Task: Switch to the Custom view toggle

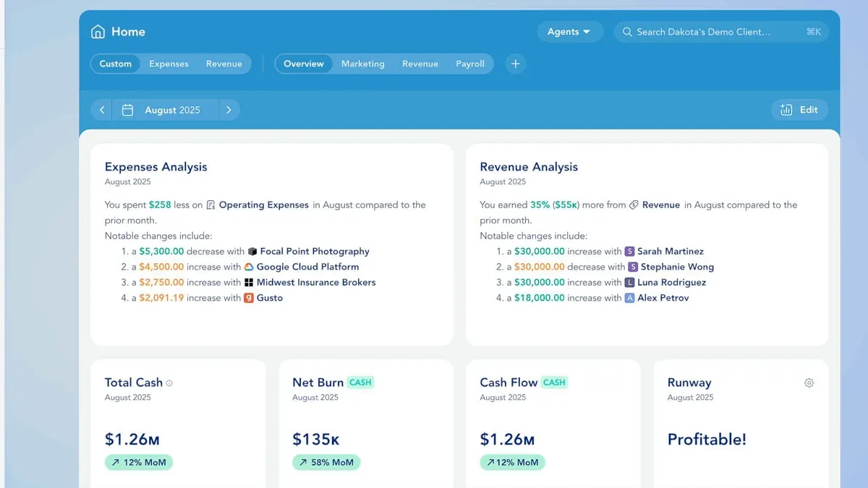Action: [116, 64]
